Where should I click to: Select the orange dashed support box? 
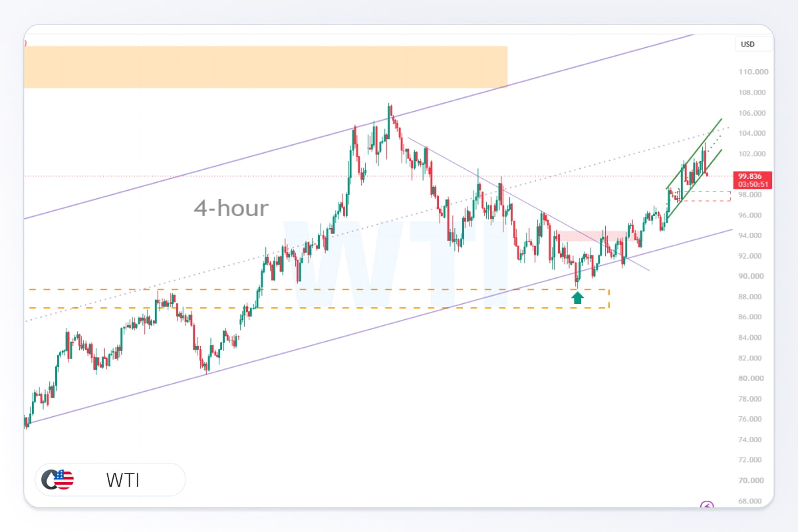pos(319,299)
